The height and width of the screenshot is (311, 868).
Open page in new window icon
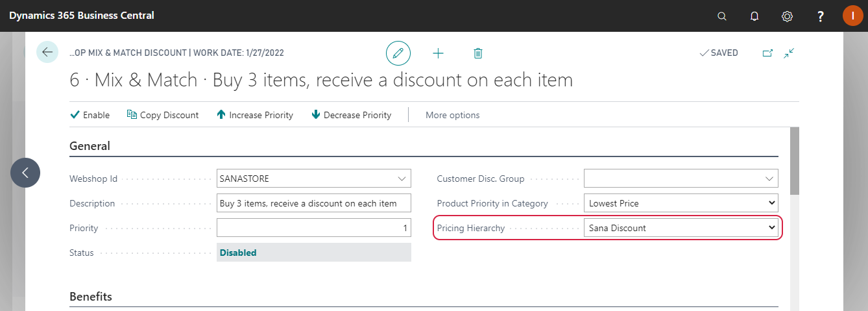tap(767, 53)
